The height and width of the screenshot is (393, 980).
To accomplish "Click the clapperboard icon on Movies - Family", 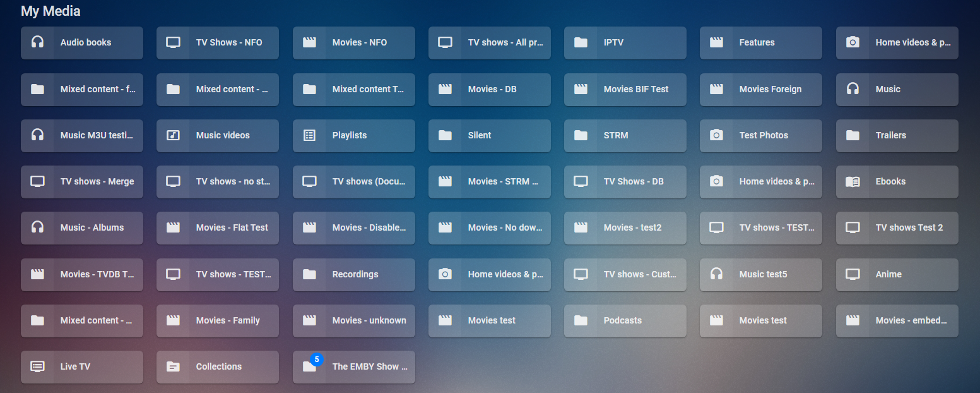I will (173, 320).
